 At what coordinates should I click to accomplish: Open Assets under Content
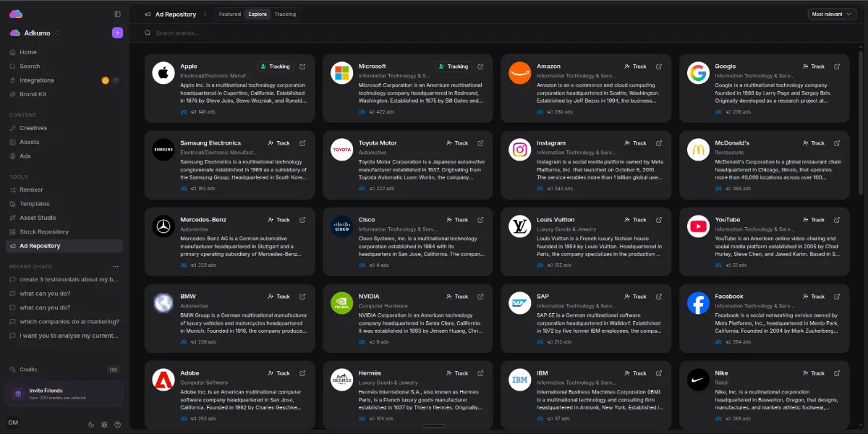tap(64, 142)
